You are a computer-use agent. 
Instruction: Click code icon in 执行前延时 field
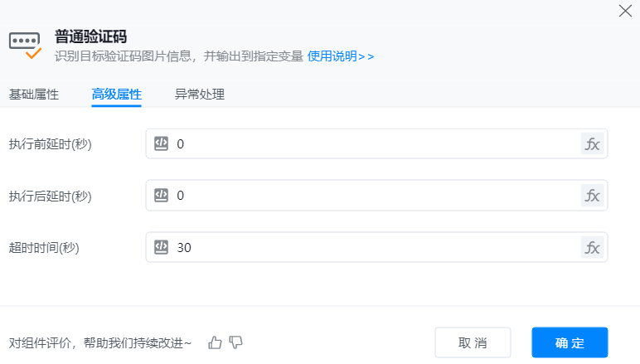click(x=162, y=143)
